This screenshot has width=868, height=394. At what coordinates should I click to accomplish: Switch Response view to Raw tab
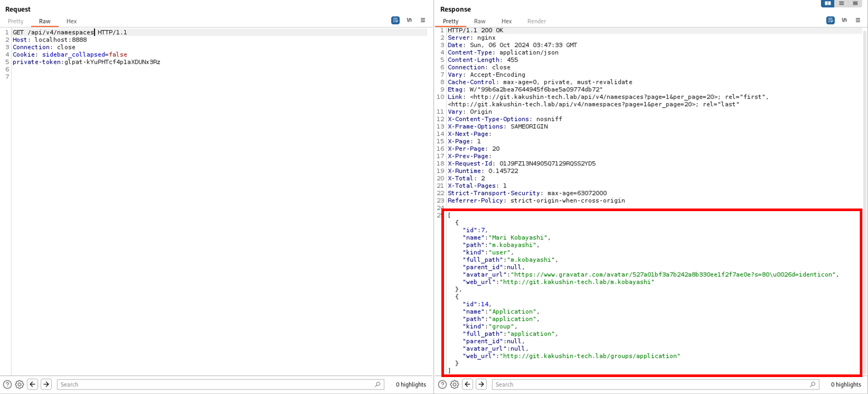[480, 21]
